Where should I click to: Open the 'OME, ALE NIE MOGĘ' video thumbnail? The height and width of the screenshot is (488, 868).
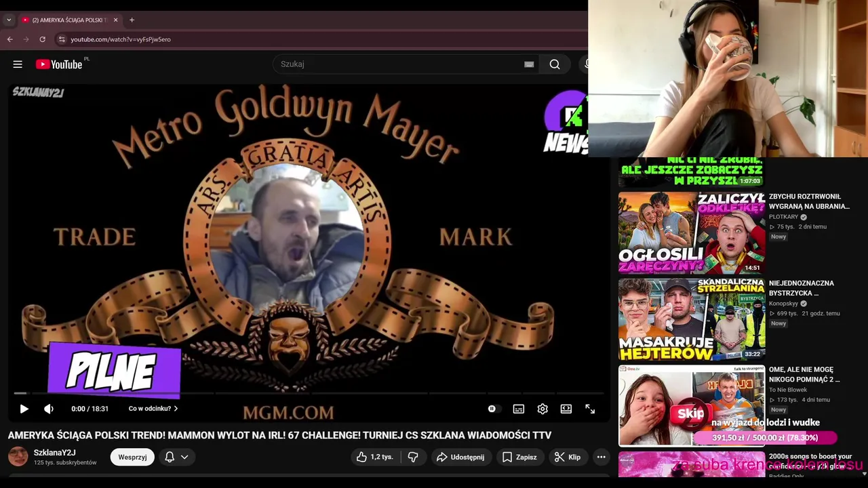pos(692,405)
